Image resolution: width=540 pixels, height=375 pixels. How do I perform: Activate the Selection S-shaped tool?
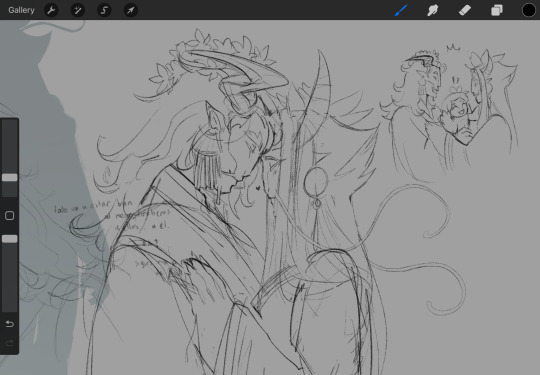click(104, 10)
